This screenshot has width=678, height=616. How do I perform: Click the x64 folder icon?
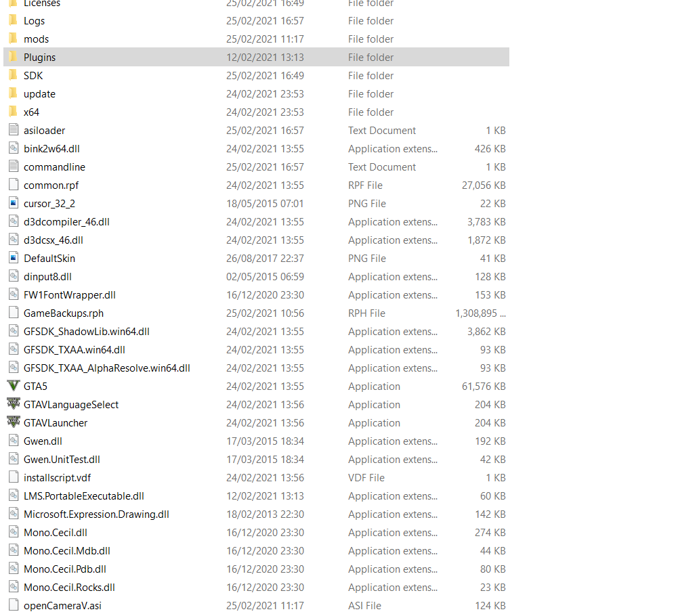coord(14,112)
